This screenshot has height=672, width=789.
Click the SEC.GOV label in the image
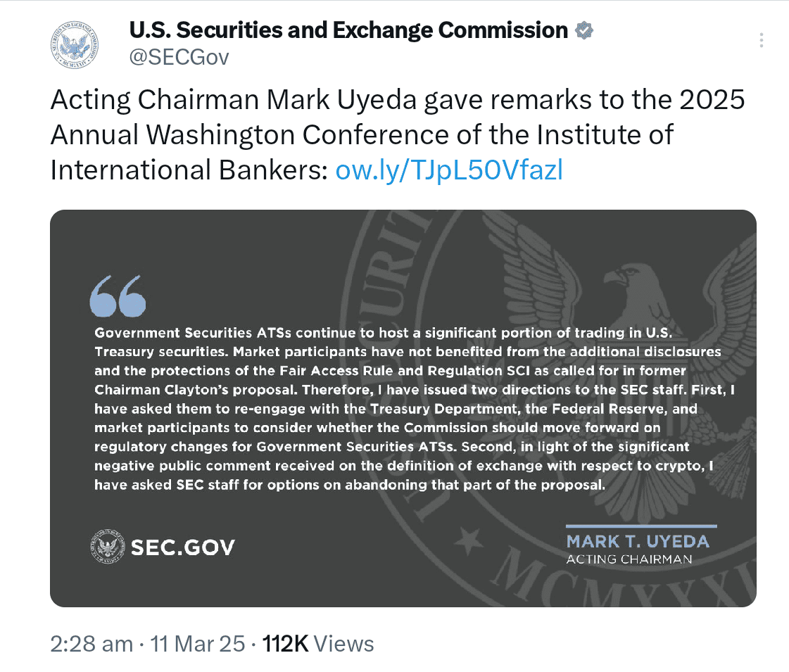coord(183,546)
